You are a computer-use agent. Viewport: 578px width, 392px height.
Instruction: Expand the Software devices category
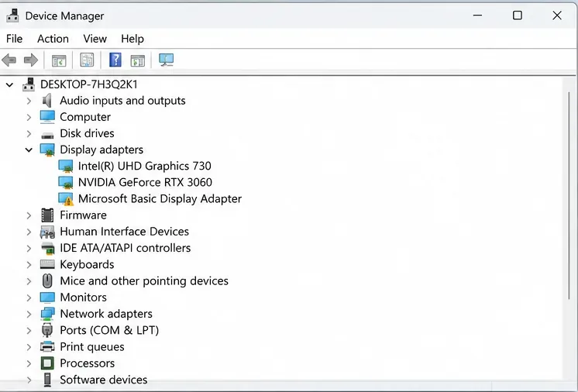(29, 380)
